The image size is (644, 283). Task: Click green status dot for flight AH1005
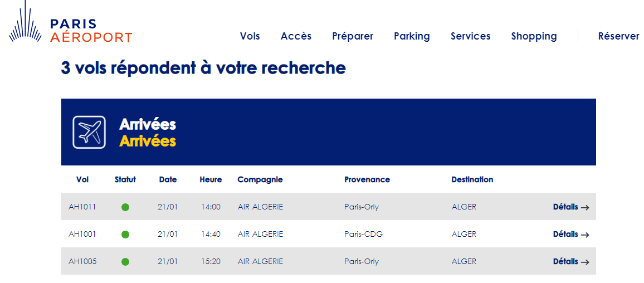(125, 262)
